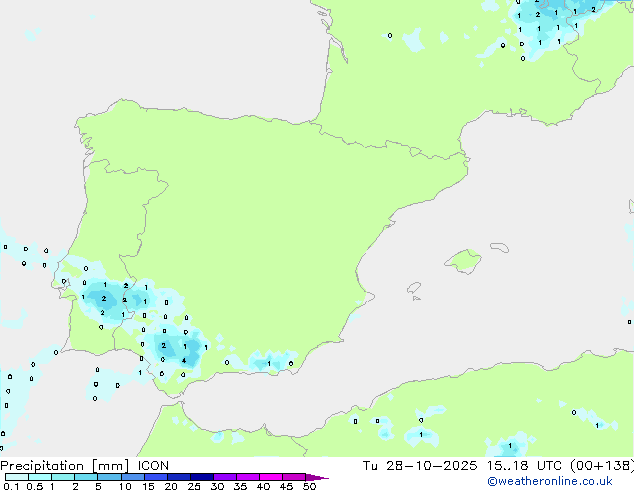Click Mallorca island on the map
Image resolution: width=634 pixels, height=490 pixels.
click(x=463, y=261)
